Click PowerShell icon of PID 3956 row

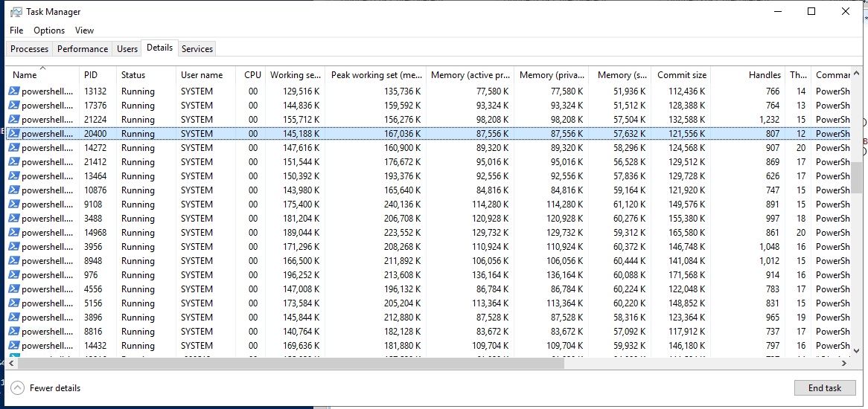(x=14, y=246)
